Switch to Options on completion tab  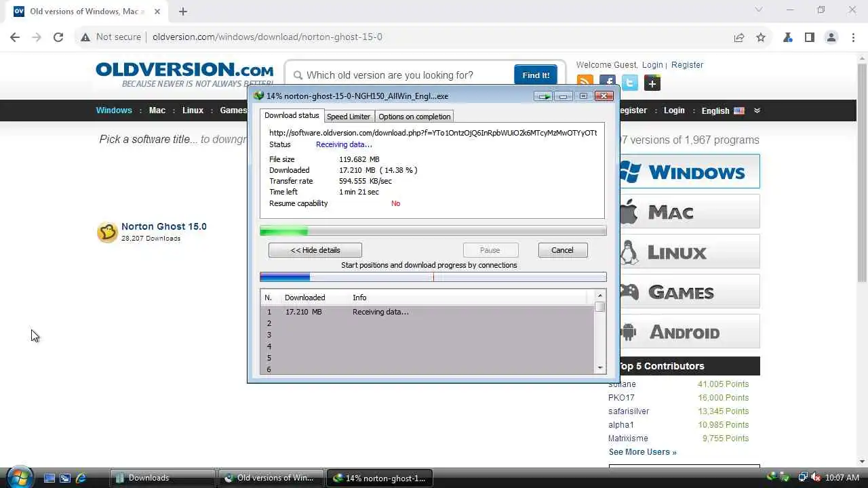coord(414,117)
